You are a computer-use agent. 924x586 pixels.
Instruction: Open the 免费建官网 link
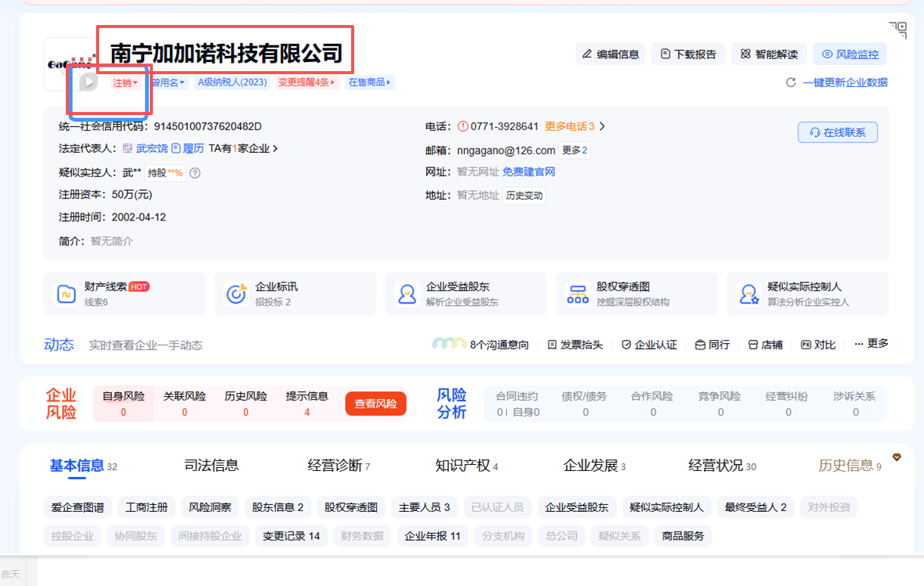click(x=529, y=173)
